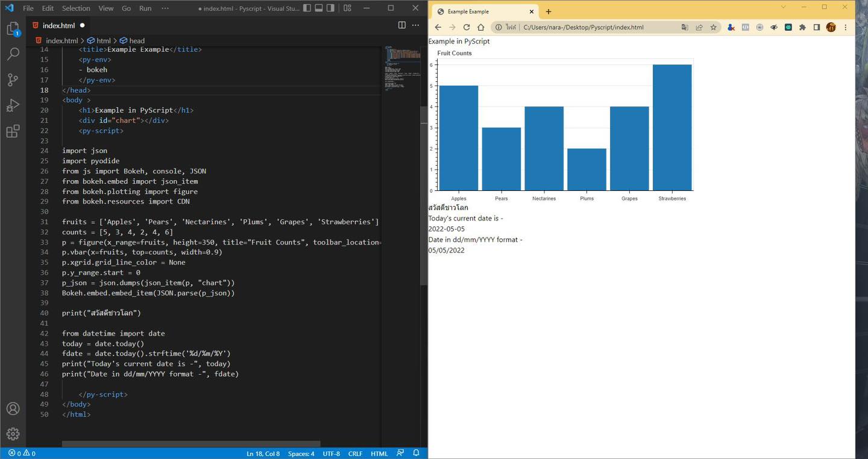Go back in Chrome browser
The width and height of the screenshot is (868, 459).
pos(438,27)
